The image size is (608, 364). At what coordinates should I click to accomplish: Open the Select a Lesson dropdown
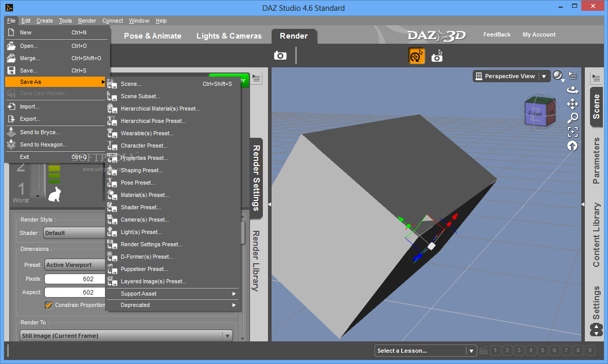point(425,351)
